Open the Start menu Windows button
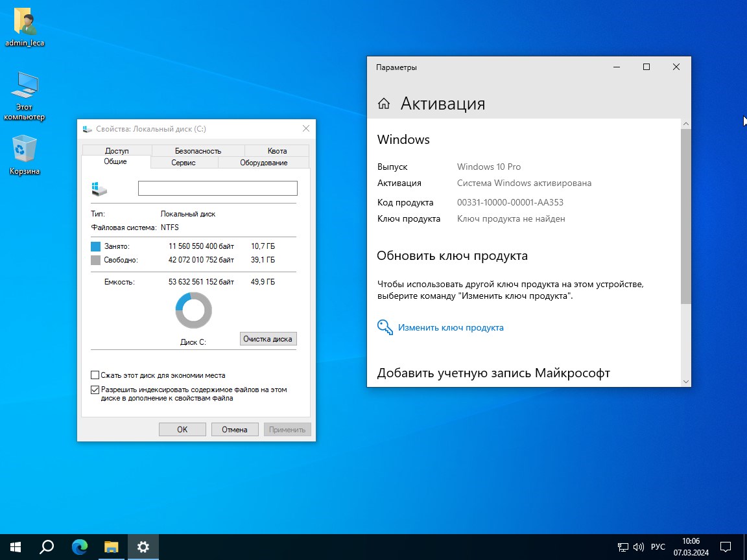The height and width of the screenshot is (560, 747). tap(16, 547)
